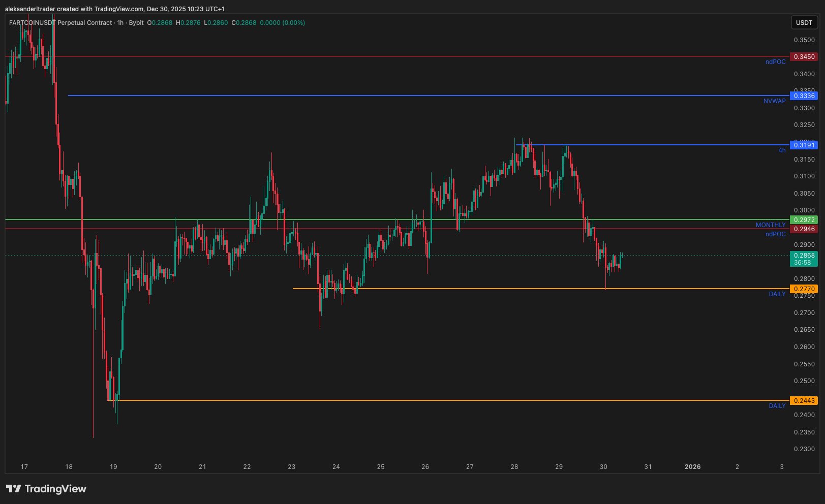Select the ndPOC label under the 0.2946 line
This screenshot has width=825, height=504.
pos(775,234)
